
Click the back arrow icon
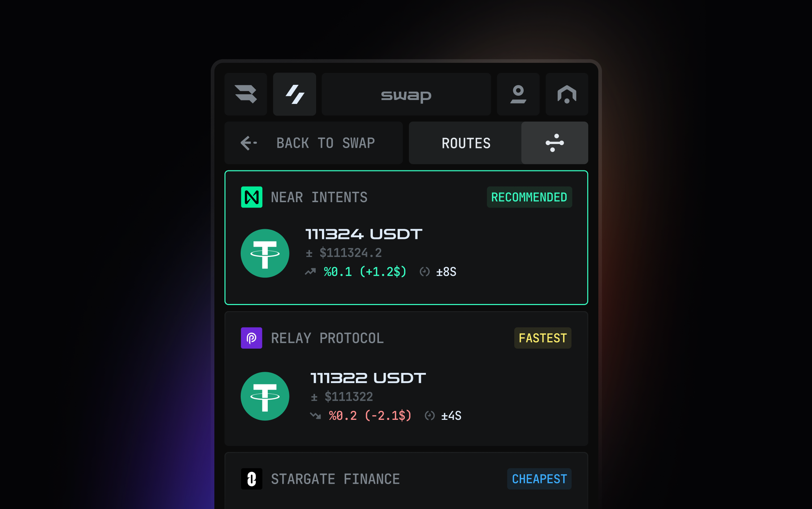coord(248,143)
